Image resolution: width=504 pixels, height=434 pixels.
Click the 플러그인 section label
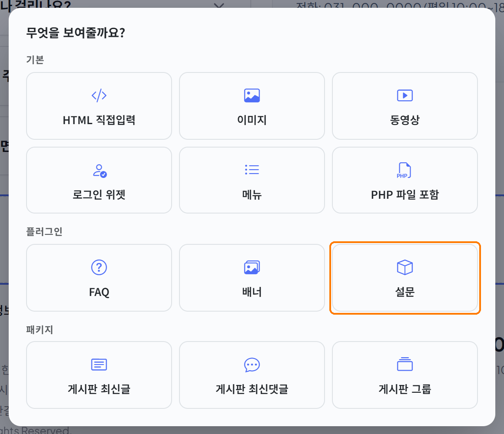click(44, 231)
